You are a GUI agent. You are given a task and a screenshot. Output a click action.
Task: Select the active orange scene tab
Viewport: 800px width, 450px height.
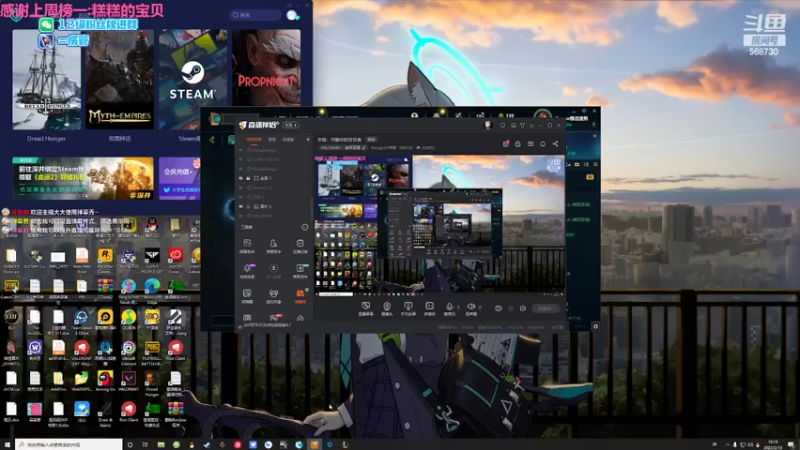point(254,139)
